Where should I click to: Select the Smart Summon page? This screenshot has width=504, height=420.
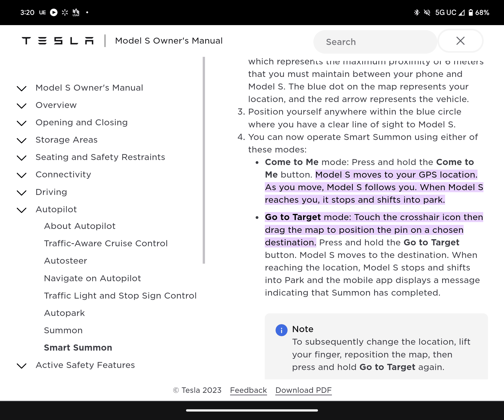coord(78,347)
